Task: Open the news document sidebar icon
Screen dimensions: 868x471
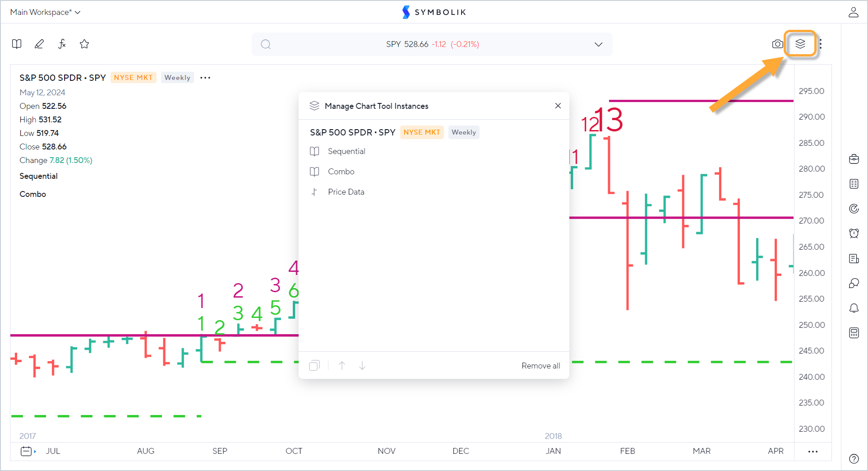Action: (854, 258)
